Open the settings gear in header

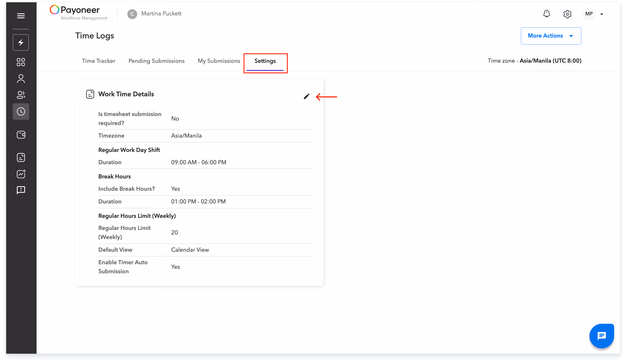coord(567,14)
